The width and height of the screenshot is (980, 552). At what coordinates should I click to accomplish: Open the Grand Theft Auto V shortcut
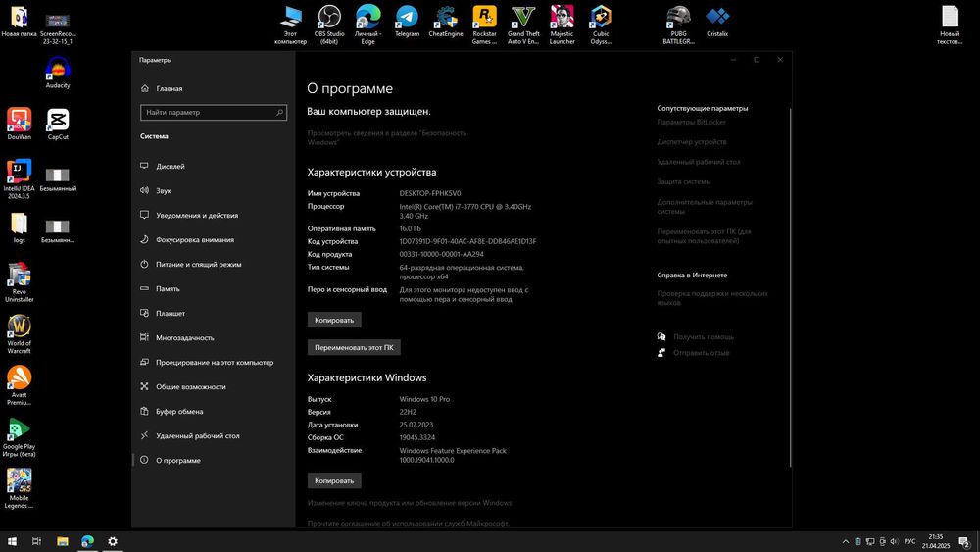(x=523, y=25)
